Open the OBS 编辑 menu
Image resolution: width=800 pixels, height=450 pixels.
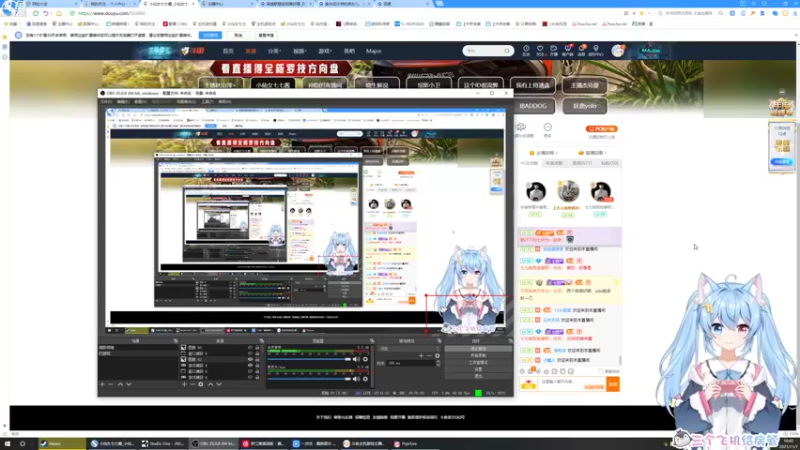tap(123, 102)
